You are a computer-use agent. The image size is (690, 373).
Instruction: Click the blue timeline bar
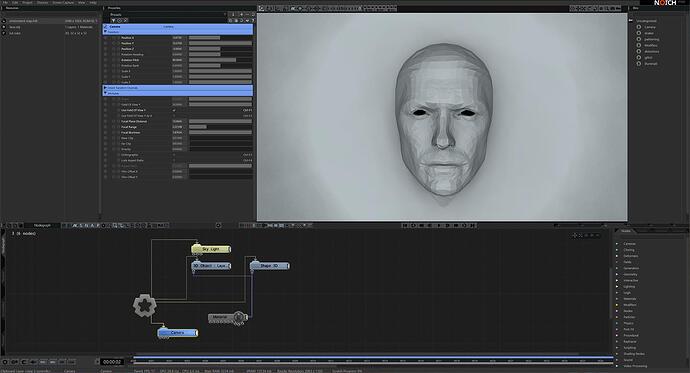373,357
